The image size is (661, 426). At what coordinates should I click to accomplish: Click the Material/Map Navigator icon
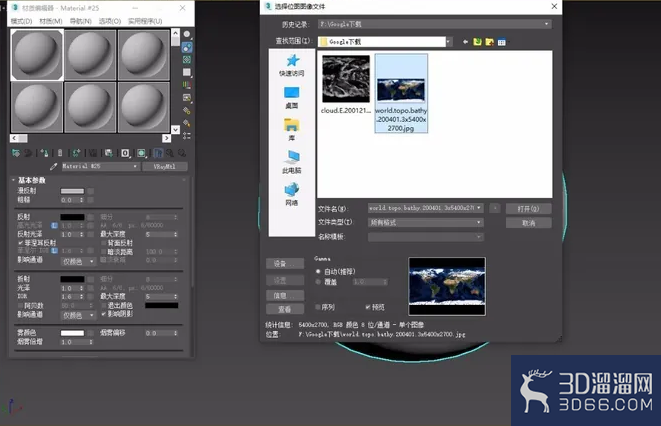coord(187,136)
